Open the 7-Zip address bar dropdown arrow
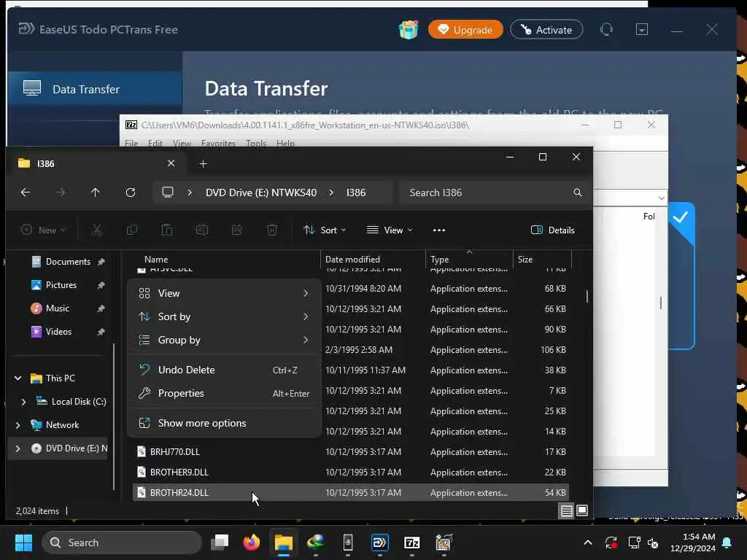This screenshot has height=560, width=747. (661, 198)
